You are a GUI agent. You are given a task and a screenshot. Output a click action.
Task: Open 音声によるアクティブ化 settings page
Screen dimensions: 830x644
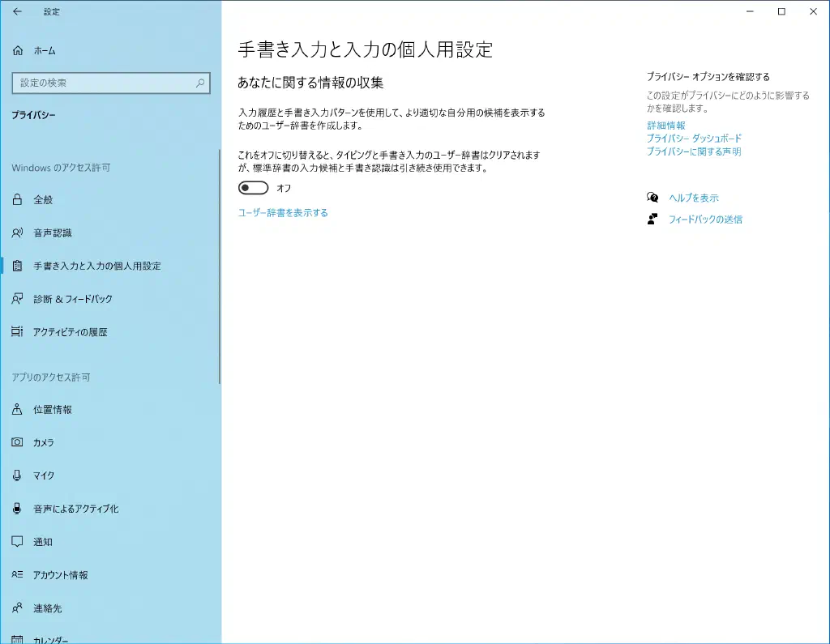[x=75, y=509]
